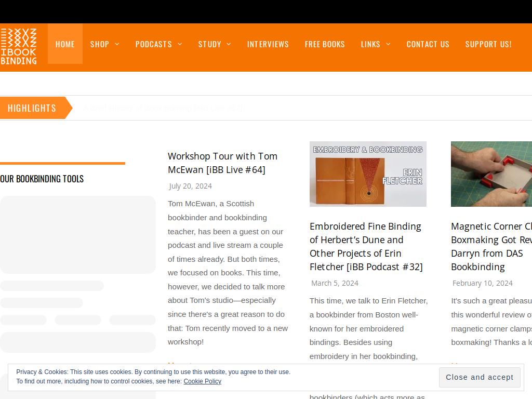Click the July 20, 2024 date
This screenshot has width=532, height=399.
click(x=190, y=186)
